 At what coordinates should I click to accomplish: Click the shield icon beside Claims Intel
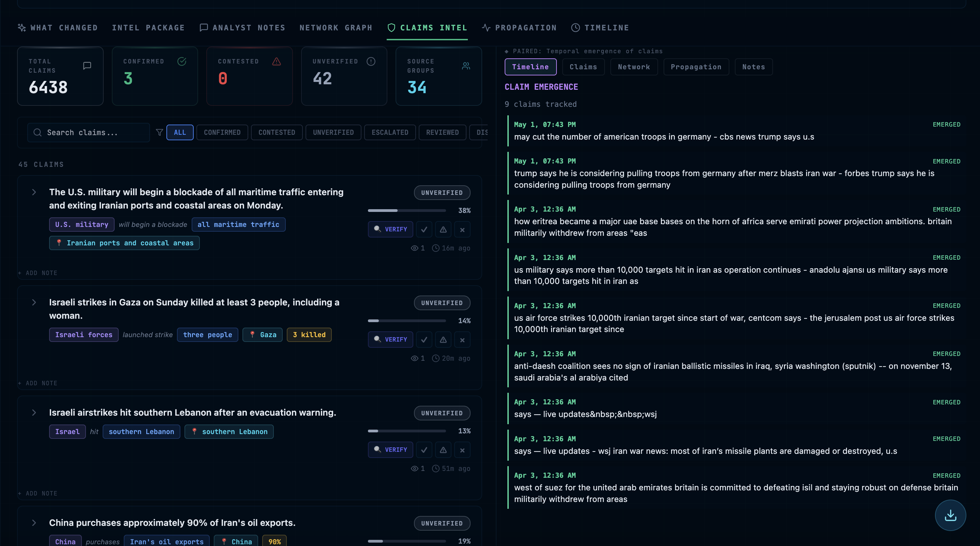(391, 27)
